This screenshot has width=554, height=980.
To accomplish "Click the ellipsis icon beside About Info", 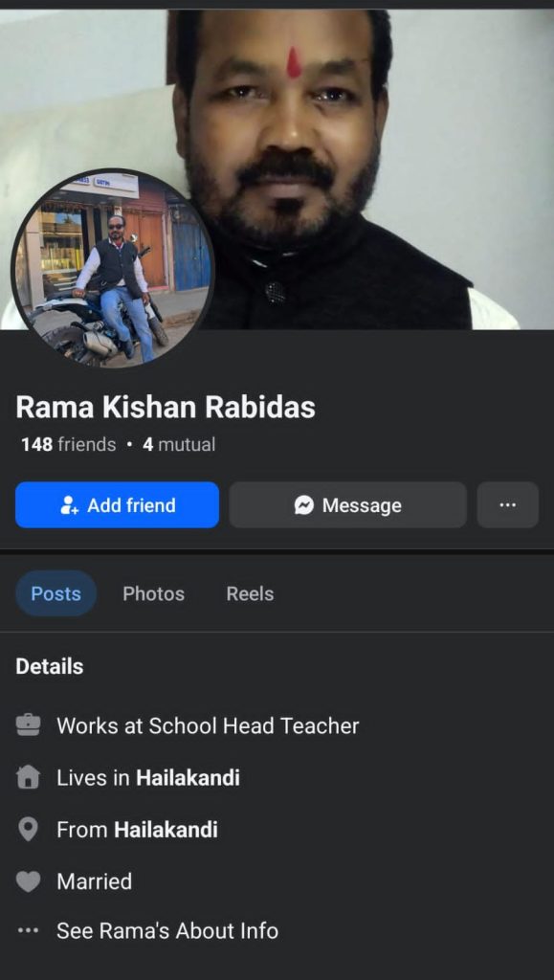I will [28, 931].
